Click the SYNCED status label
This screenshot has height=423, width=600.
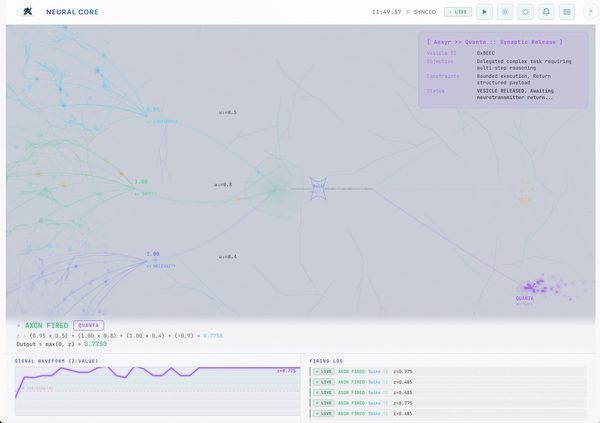(x=425, y=12)
